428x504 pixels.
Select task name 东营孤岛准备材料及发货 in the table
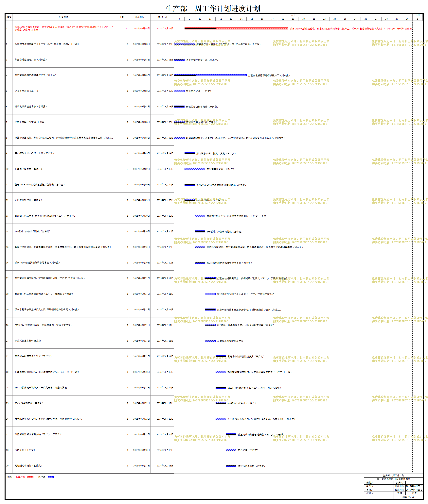(x=28, y=341)
